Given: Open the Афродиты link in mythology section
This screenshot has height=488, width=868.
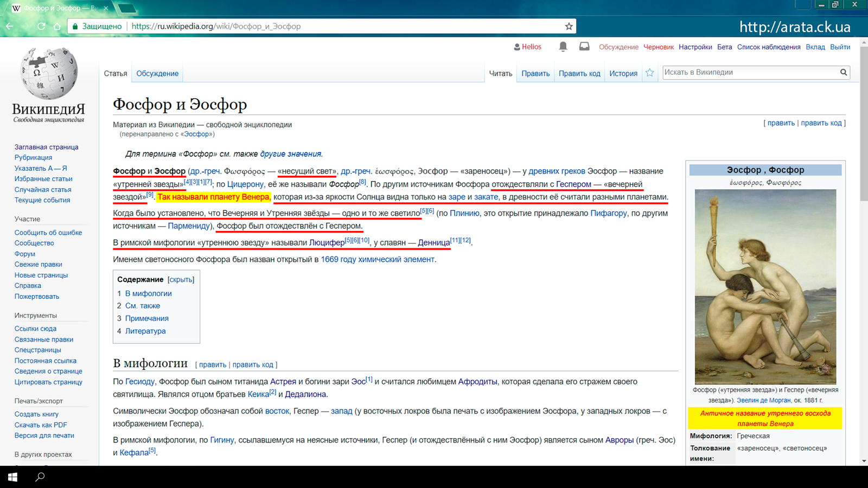Looking at the screenshot, I should point(477,381).
